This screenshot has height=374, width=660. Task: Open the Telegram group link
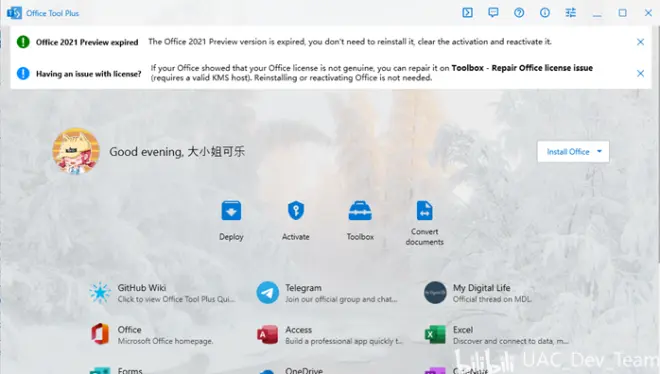pos(328,293)
